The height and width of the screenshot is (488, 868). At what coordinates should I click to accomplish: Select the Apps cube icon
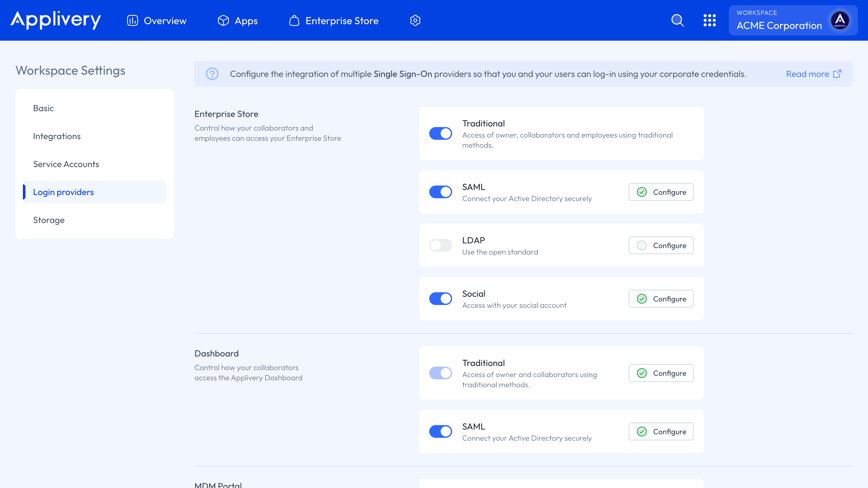pos(223,20)
